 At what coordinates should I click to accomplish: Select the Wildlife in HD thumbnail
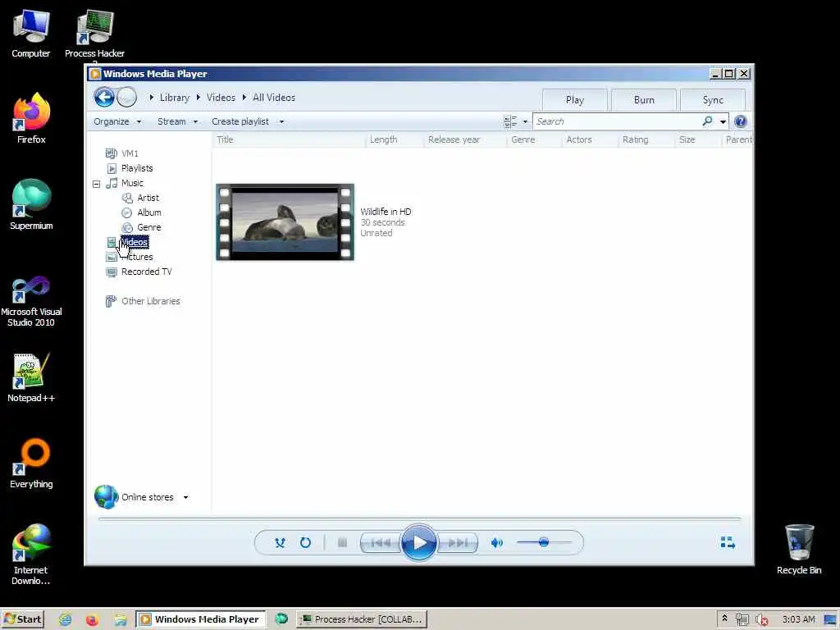(285, 222)
